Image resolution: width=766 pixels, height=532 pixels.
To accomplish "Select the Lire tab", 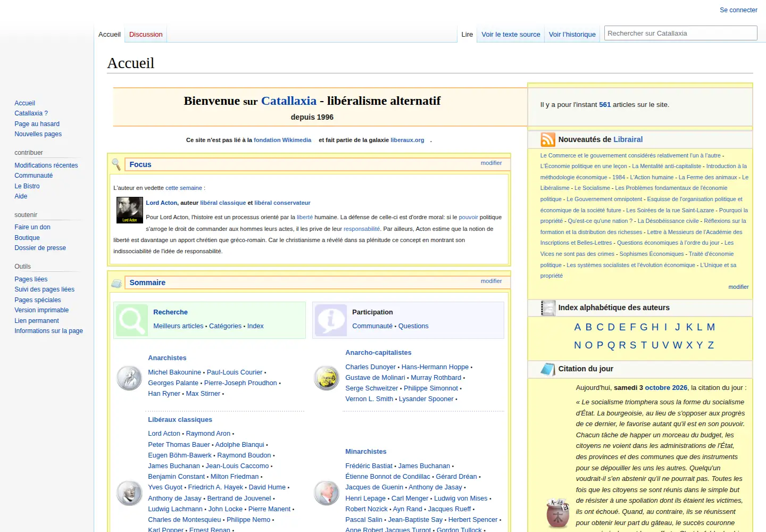I will [467, 35].
